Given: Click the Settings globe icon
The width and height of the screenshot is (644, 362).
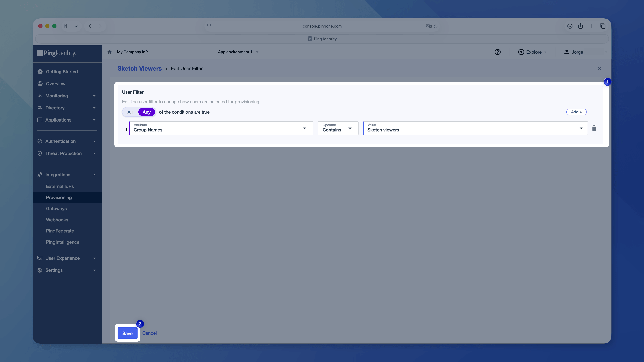Looking at the screenshot, I should coord(40,270).
